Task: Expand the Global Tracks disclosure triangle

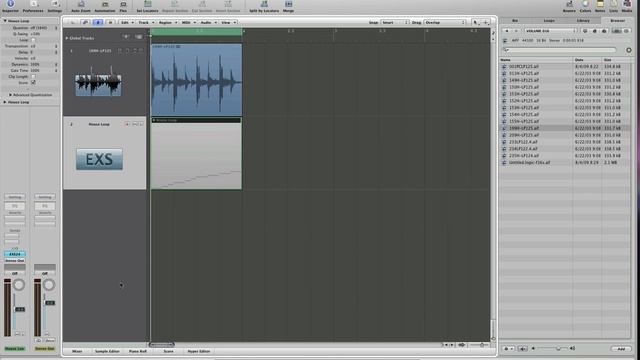Action: 67,38
